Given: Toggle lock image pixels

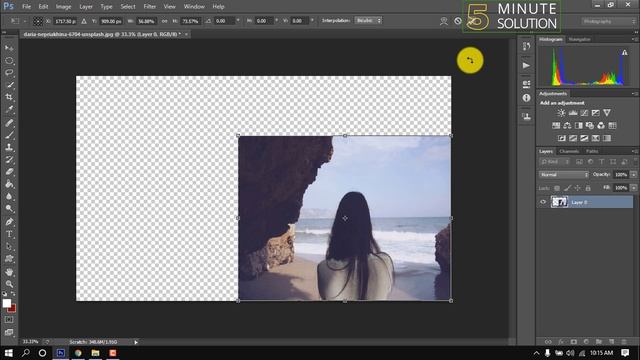Looking at the screenshot, I should 567,188.
